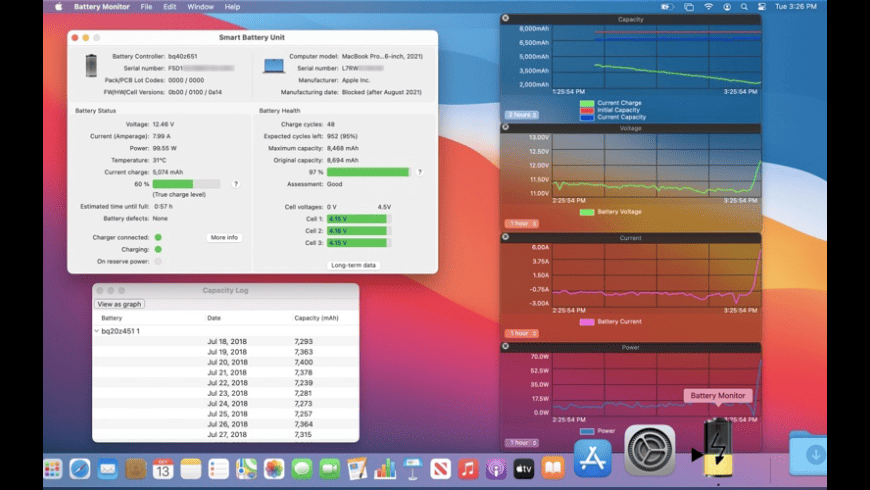Click the battery status icon in menu bar
Viewport: 870px width, 490px height.
[667, 7]
